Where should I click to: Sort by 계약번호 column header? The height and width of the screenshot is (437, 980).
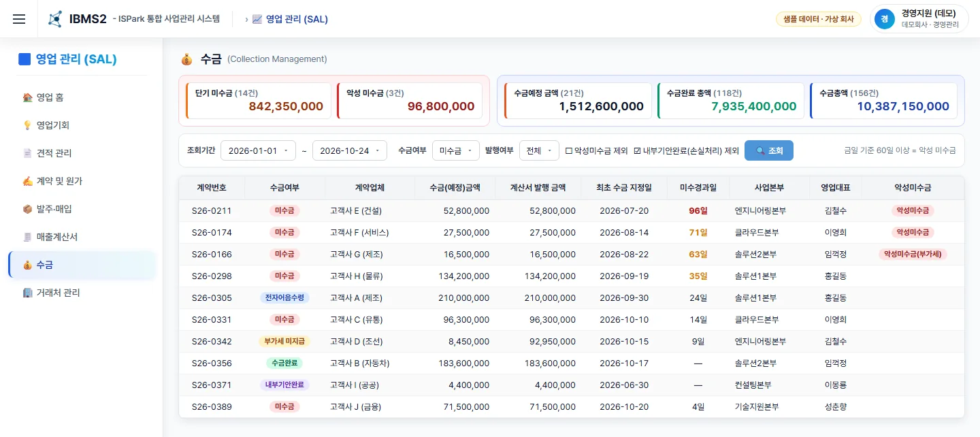coord(212,188)
